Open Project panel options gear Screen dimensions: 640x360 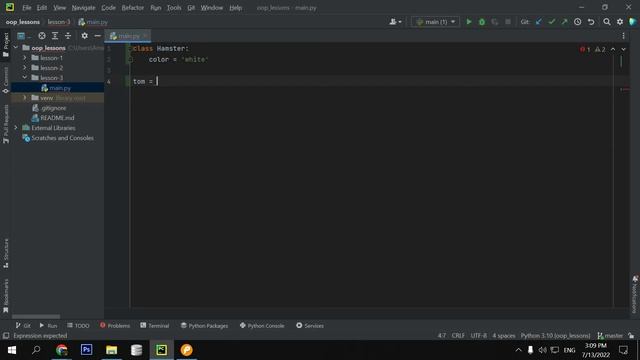pyautogui.click(x=84, y=36)
